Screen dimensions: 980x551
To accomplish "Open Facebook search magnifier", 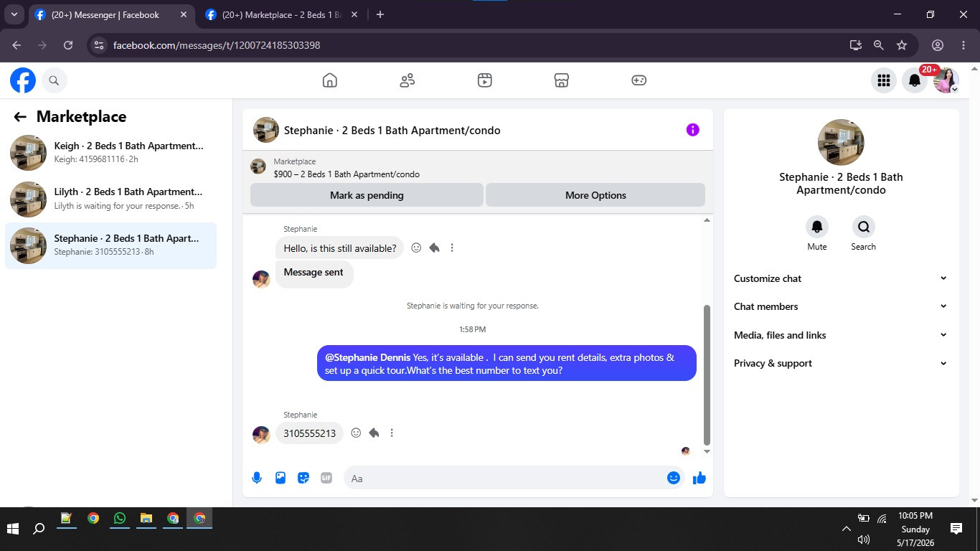I will pyautogui.click(x=54, y=80).
